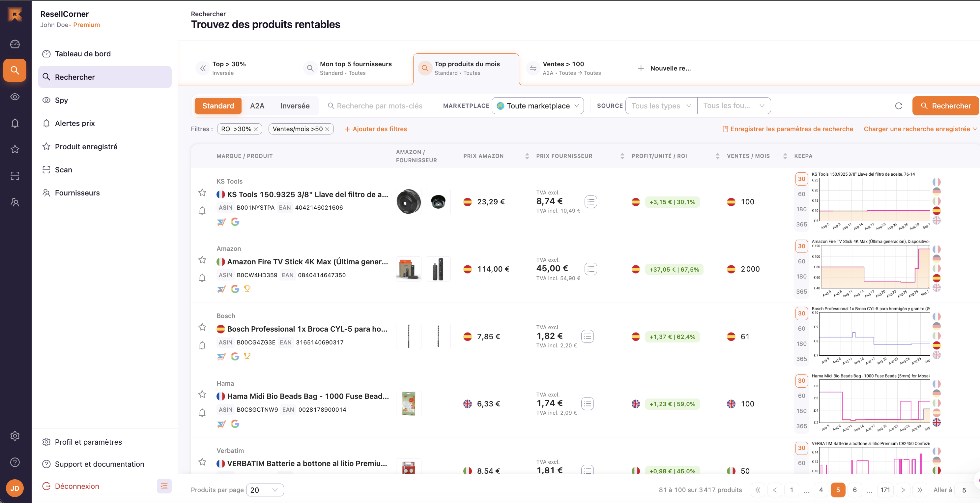Screen dimensions: 980x503
Task: Open Tous les types source dropdown
Action: 661,106
